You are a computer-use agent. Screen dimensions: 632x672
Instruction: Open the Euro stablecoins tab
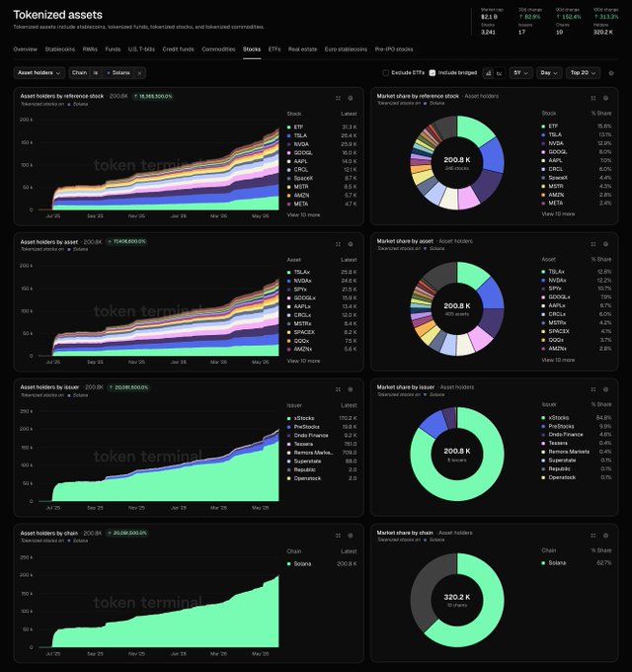point(346,49)
